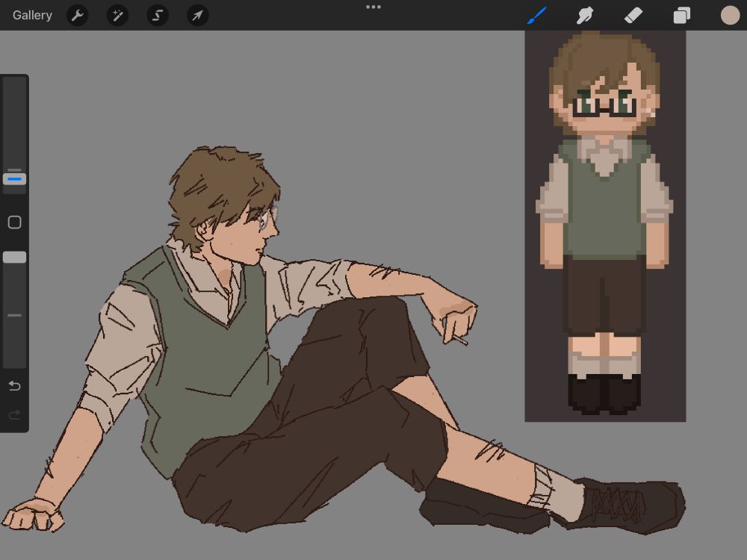Undo the last stroke
Viewport: 747px width, 560px height.
(x=15, y=386)
